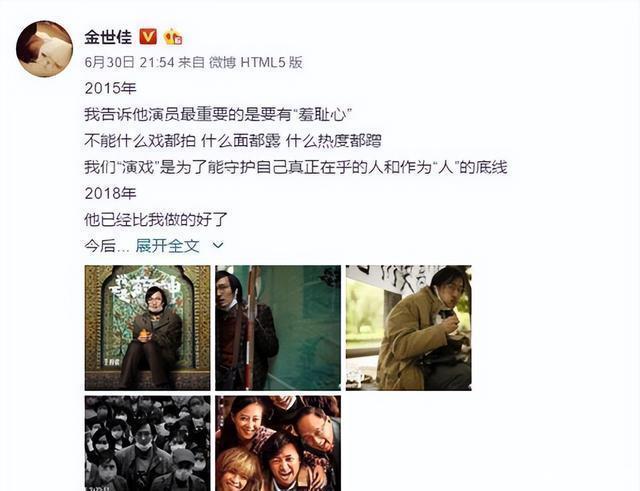
Task: Open the black-and-white masked crowd image
Action: [x=147, y=443]
